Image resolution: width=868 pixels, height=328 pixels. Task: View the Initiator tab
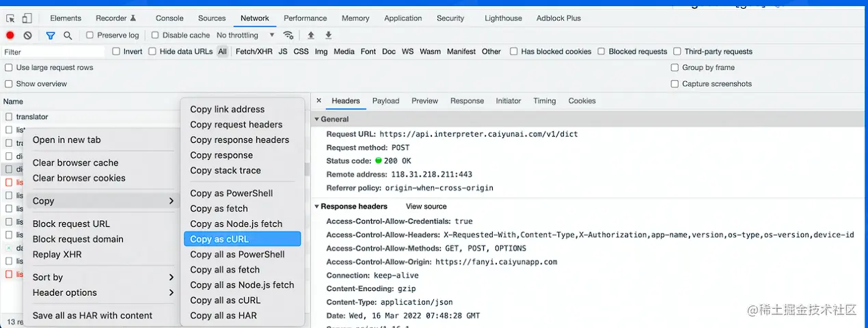(x=508, y=101)
